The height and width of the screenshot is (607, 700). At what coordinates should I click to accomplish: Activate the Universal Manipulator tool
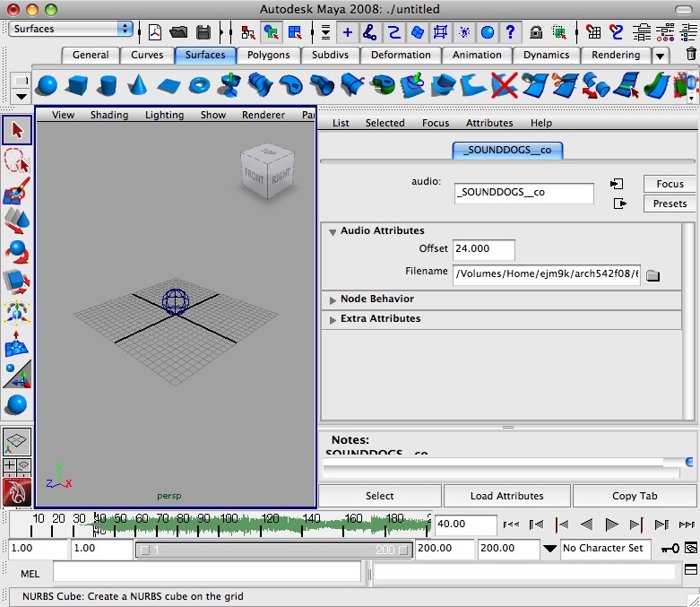coord(17,313)
